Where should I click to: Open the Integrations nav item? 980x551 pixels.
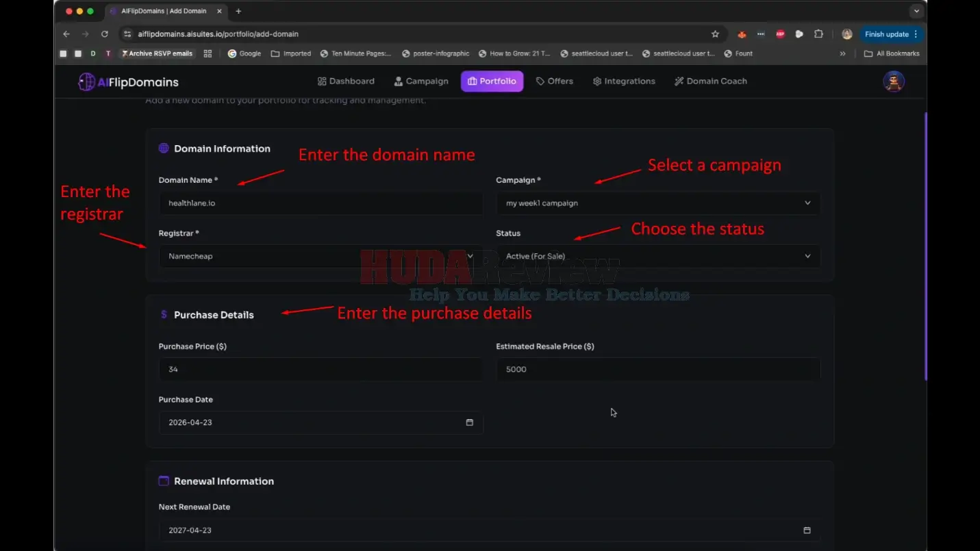[624, 81]
